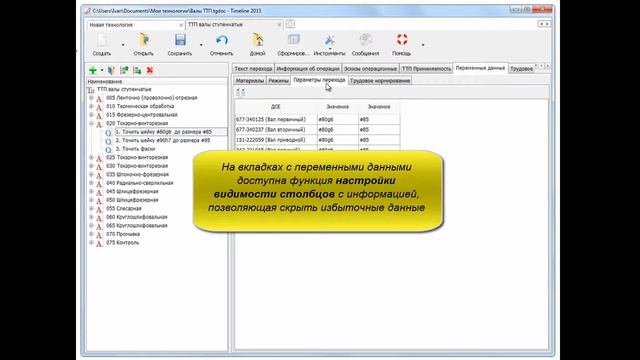The width and height of the screenshot is (640, 360).
Task: Select the Параметры перехода sub-tab
Action: tap(319, 80)
